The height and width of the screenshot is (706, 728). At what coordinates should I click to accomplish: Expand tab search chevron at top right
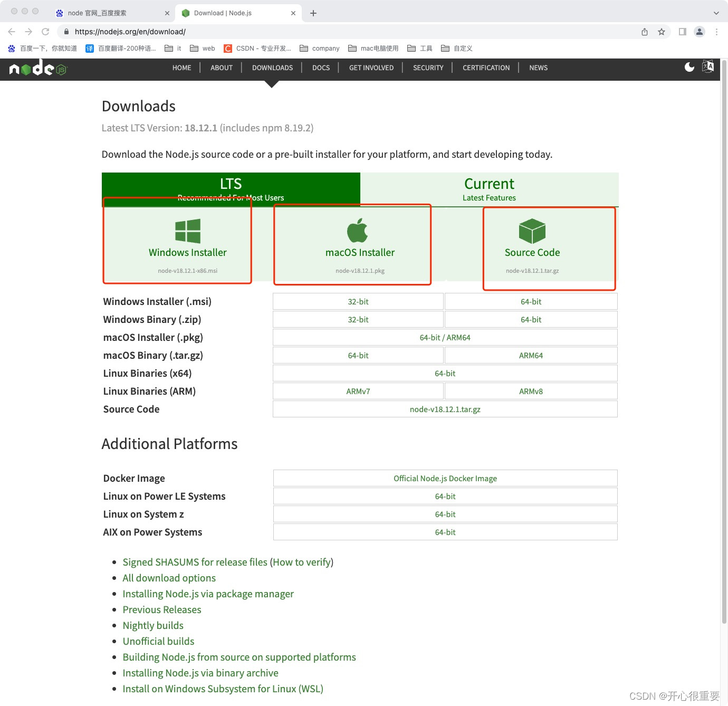click(x=716, y=13)
